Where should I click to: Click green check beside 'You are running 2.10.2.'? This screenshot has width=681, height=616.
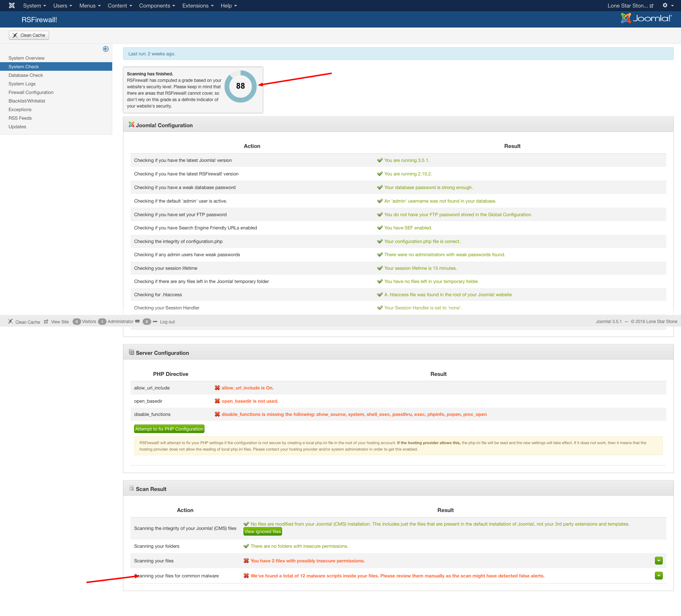tap(380, 174)
